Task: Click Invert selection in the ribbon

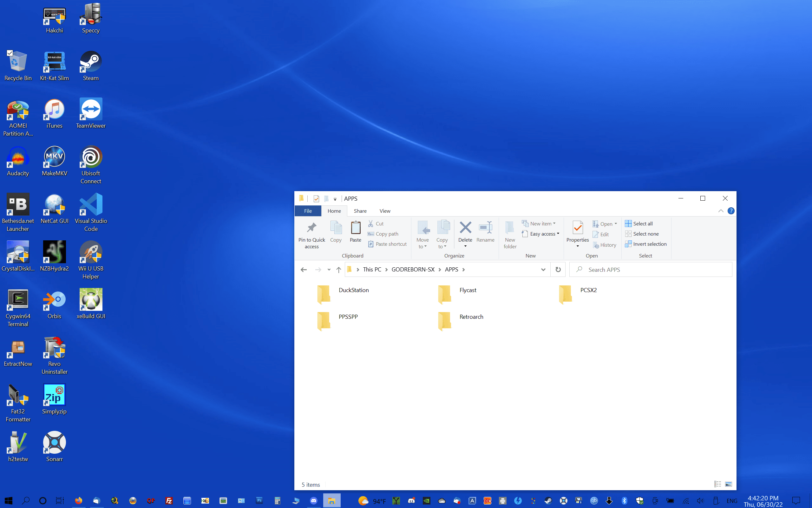Action: (x=645, y=244)
